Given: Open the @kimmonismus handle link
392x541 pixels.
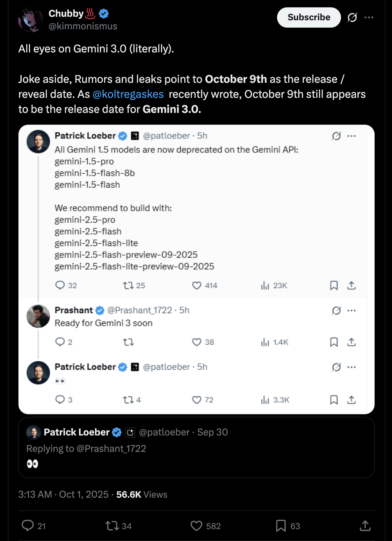Looking at the screenshot, I should coord(83,26).
